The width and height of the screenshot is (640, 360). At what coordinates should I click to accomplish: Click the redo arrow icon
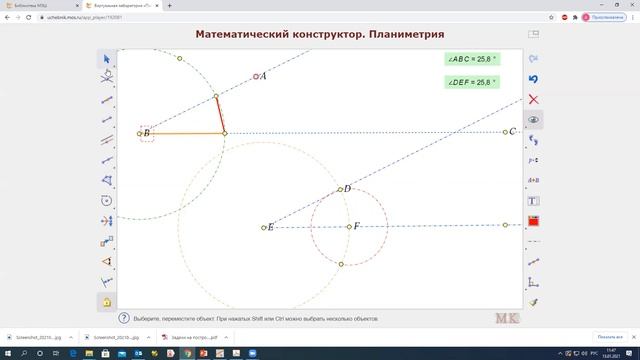click(x=533, y=59)
